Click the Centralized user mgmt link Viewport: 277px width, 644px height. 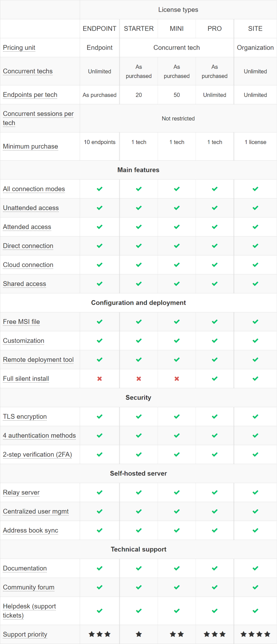pyautogui.click(x=36, y=512)
